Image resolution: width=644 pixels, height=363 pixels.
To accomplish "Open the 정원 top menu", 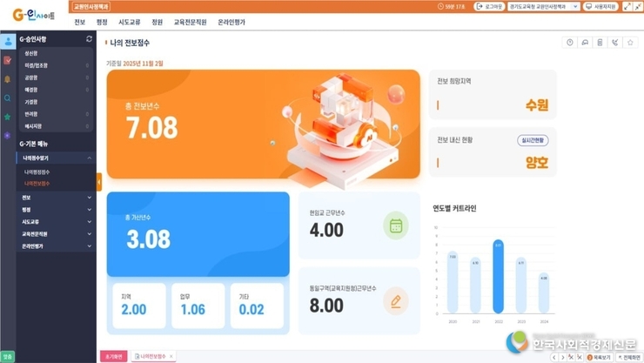I will (158, 22).
